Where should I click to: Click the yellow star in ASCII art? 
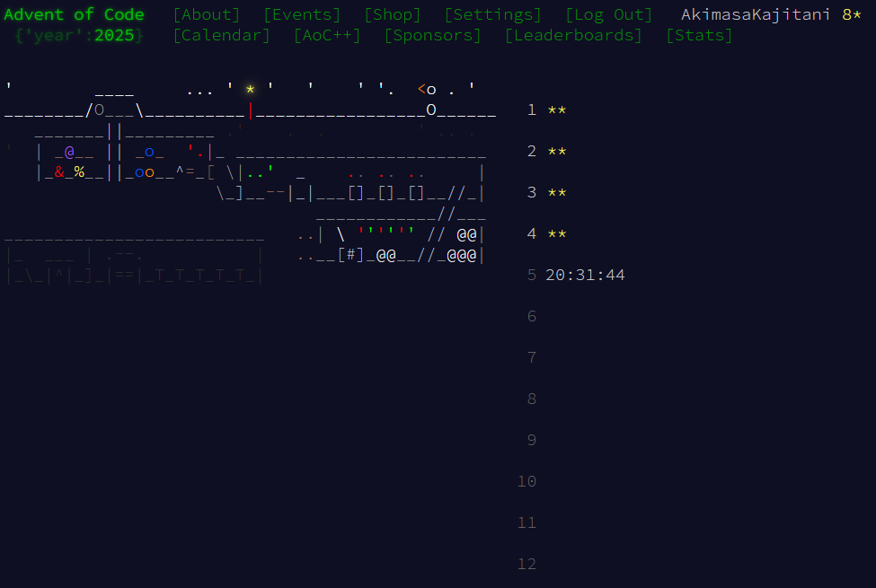tap(250, 89)
